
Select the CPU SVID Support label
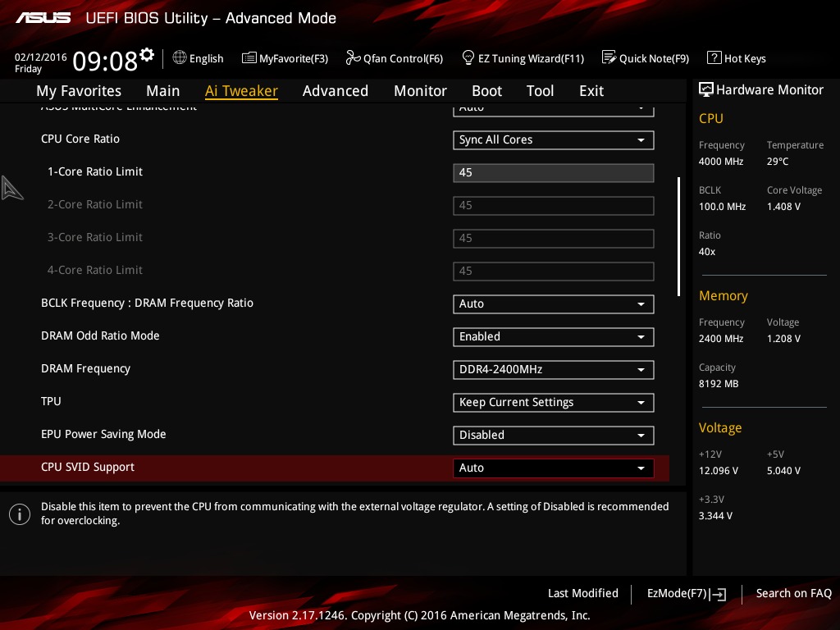click(87, 467)
